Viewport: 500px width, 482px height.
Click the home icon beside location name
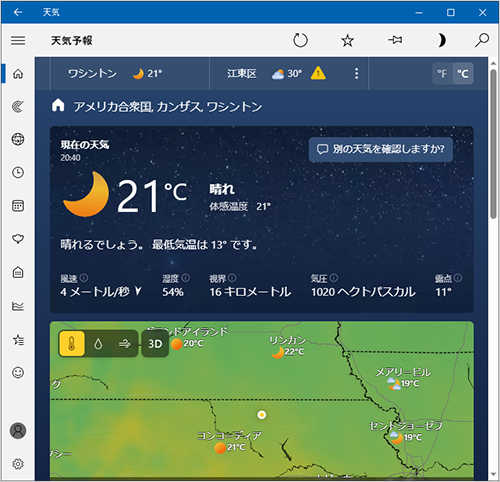58,106
